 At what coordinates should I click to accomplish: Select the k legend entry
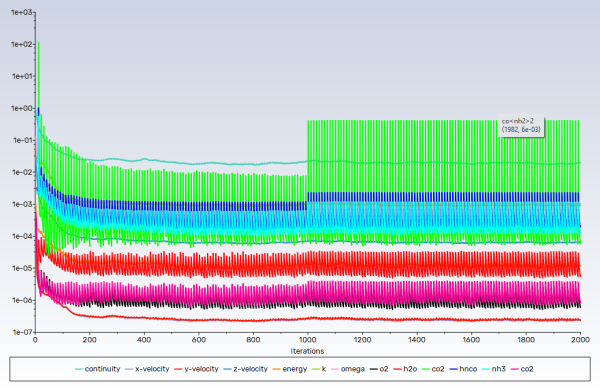[319, 369]
